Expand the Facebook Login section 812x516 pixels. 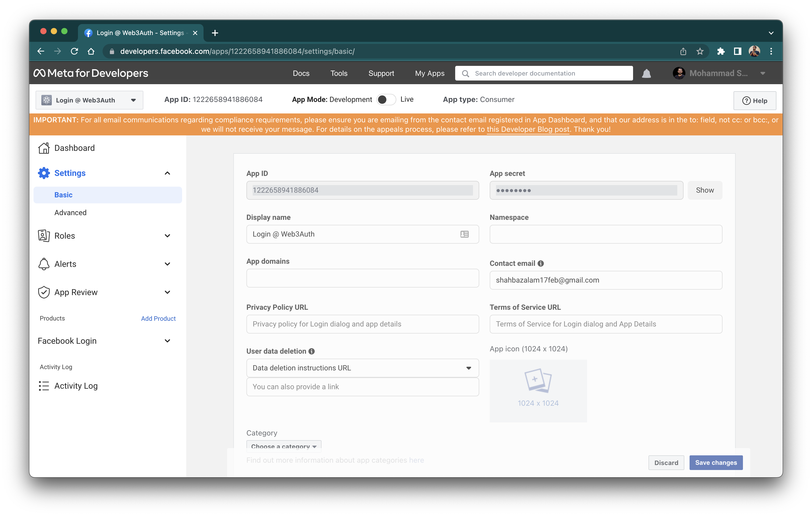[x=168, y=341]
